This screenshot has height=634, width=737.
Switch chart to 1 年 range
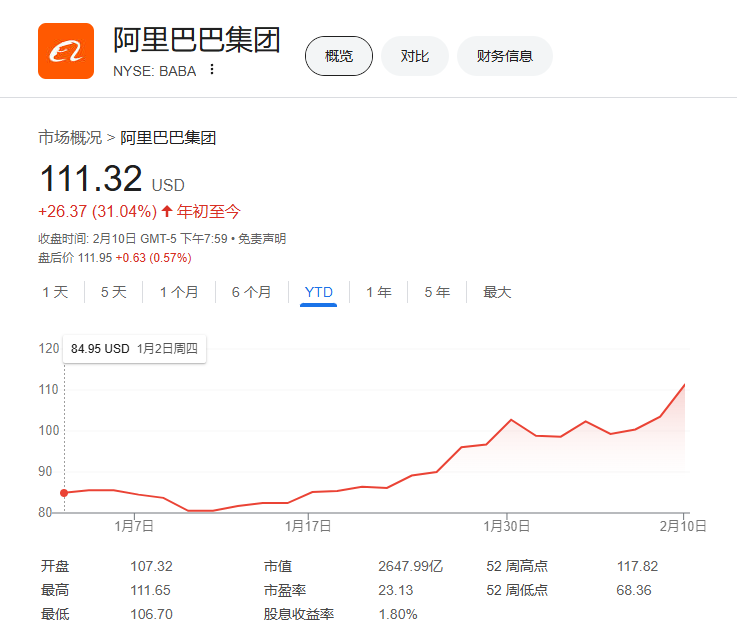[x=378, y=292]
